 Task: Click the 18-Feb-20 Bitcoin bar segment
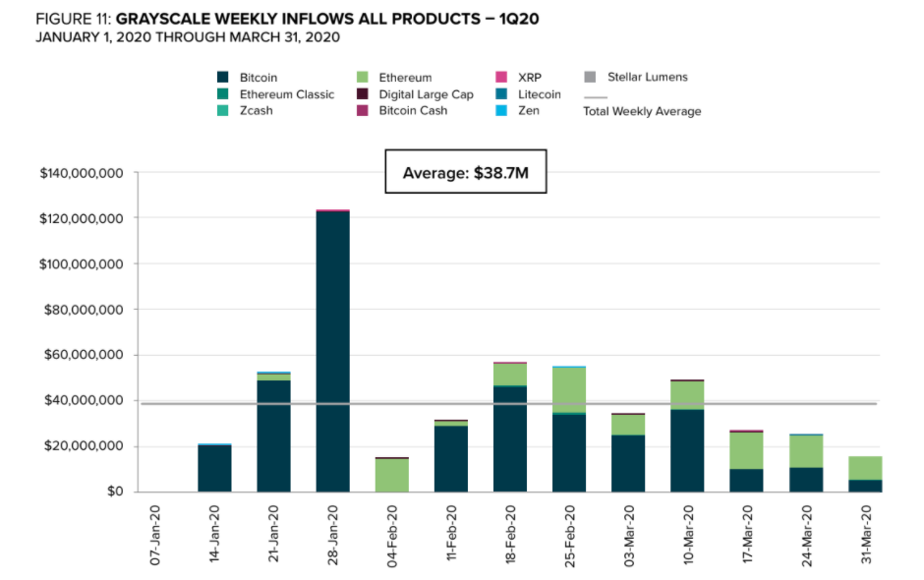[x=510, y=439]
